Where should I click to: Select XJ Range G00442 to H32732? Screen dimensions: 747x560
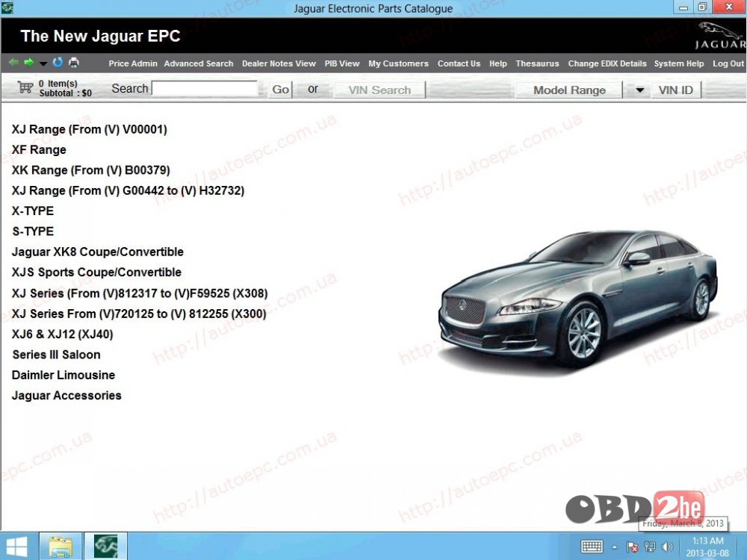(x=128, y=191)
